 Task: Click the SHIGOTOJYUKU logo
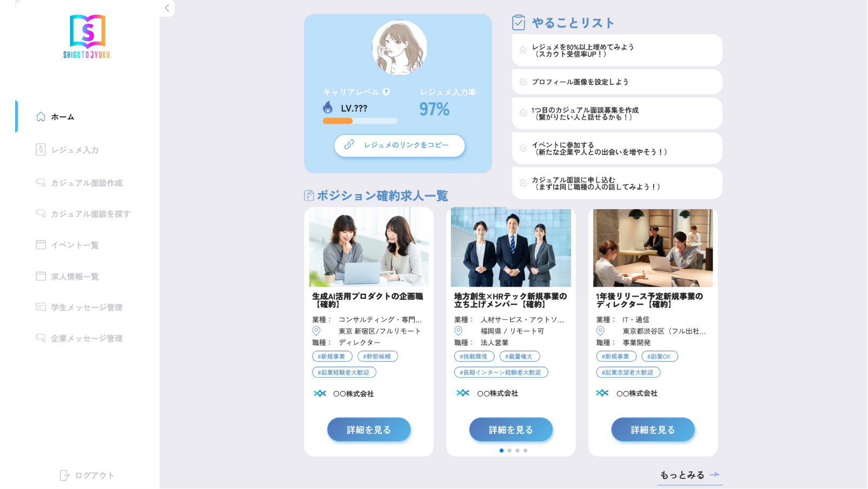[87, 36]
